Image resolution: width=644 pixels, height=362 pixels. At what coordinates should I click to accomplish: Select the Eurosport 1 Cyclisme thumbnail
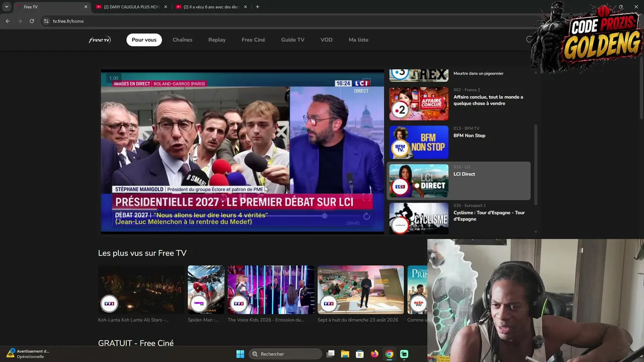click(x=419, y=218)
